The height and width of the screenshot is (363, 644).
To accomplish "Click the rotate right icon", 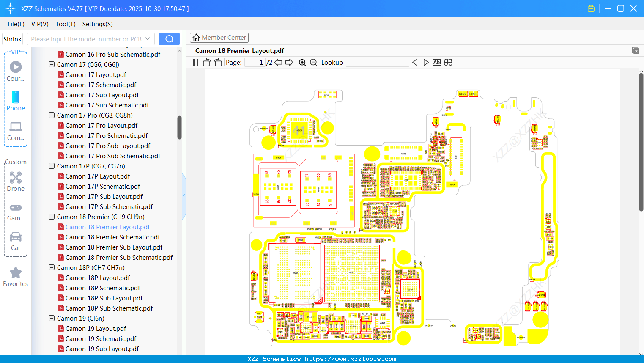I will pos(217,62).
